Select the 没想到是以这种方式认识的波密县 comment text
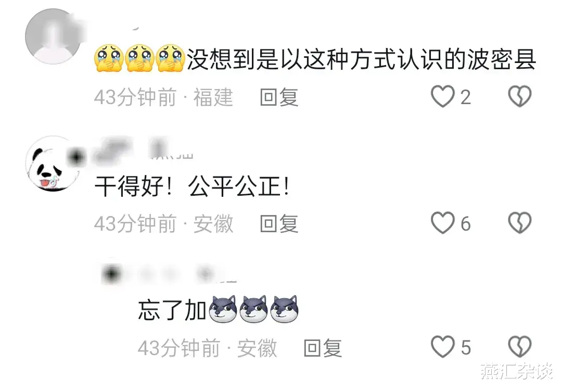Screen dimensions: 562x392 click(x=361, y=59)
